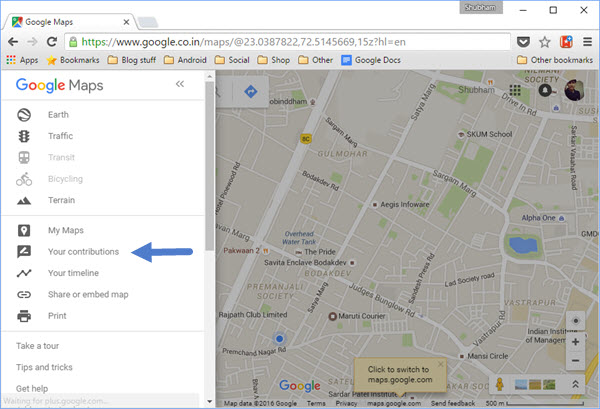This screenshot has height=409, width=600.
Task: Click Send feedback link
Action: (453, 403)
